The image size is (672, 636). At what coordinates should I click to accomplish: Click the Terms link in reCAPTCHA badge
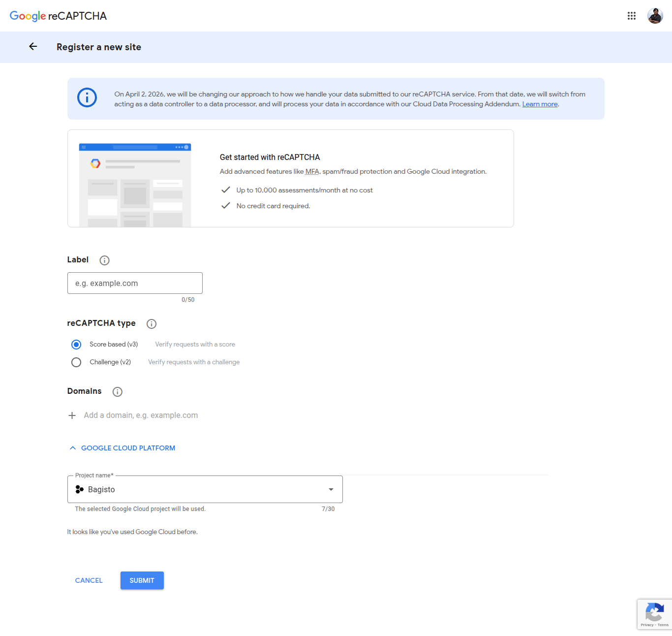663,625
